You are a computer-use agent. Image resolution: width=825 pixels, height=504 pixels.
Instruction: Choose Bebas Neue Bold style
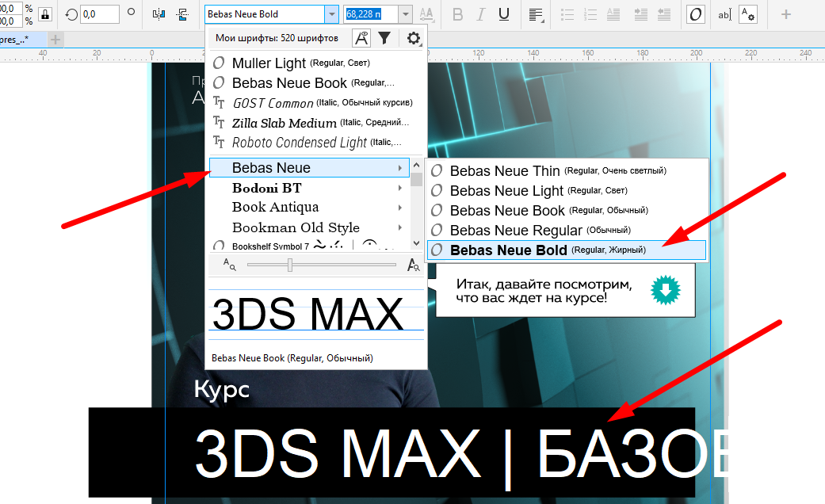567,250
